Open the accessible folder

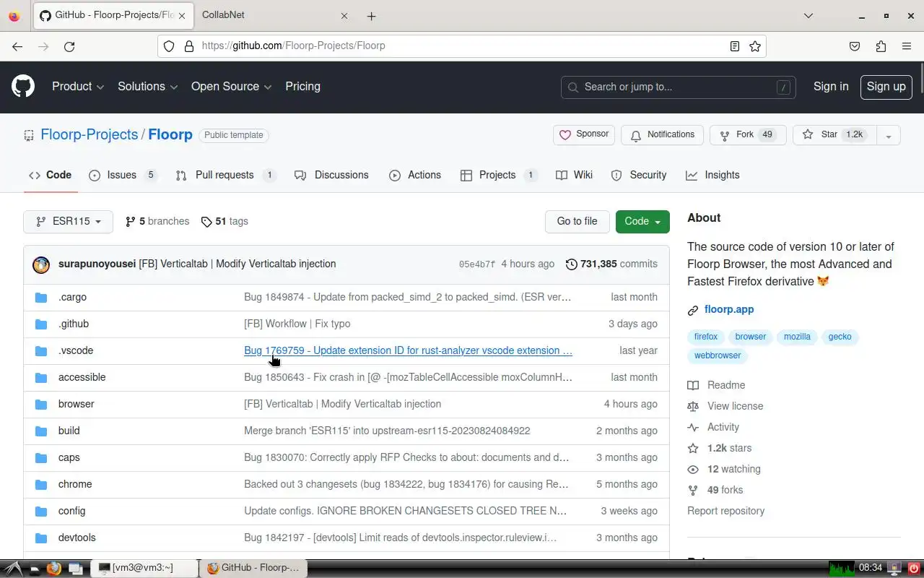(x=82, y=377)
